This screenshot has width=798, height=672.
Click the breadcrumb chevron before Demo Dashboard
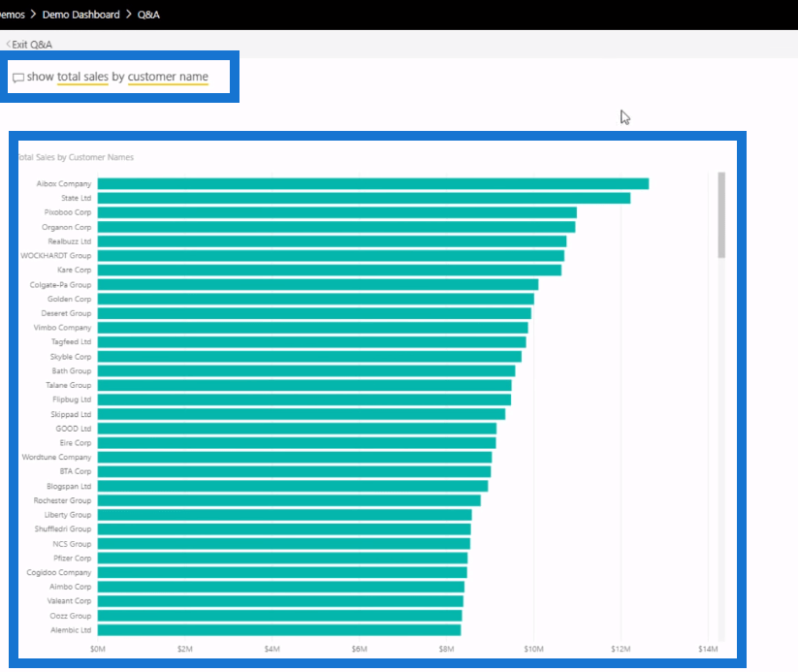33,15
